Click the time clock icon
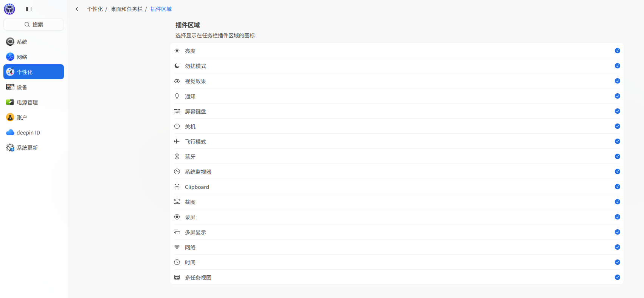The image size is (644, 298). click(x=177, y=262)
